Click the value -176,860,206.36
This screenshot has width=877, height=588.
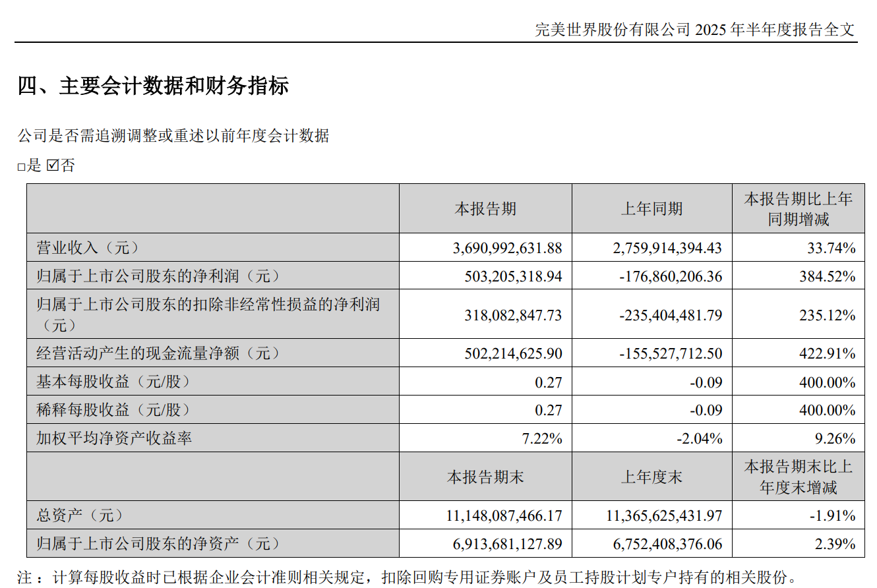[671, 276]
